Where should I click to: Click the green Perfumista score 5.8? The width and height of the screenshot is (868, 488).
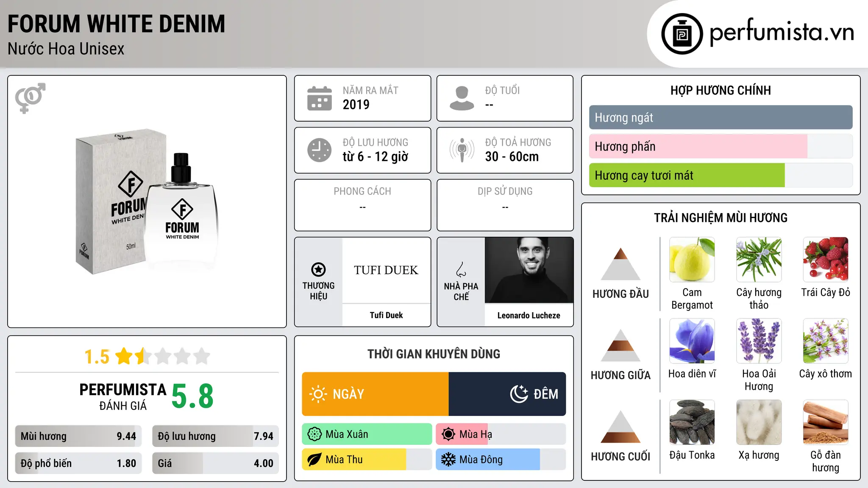(192, 396)
